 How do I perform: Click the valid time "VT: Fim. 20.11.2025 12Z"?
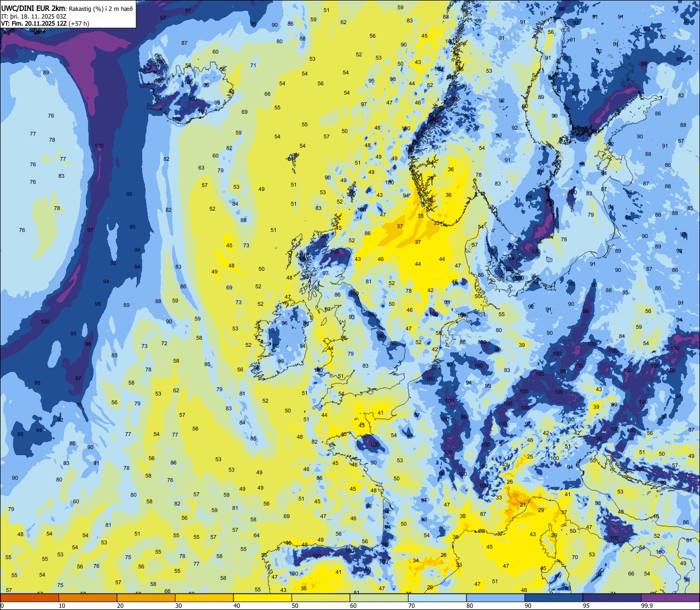click(x=34, y=24)
